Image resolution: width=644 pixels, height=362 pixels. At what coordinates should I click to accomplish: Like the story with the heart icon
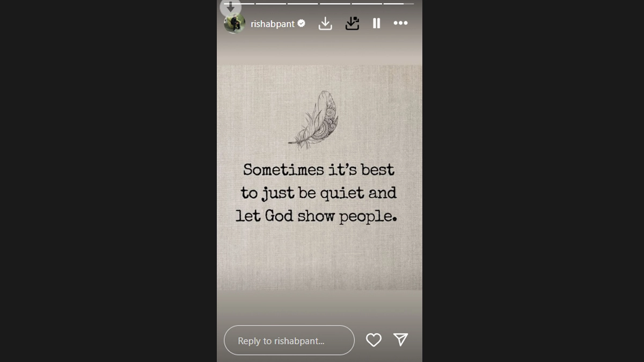[x=374, y=340]
